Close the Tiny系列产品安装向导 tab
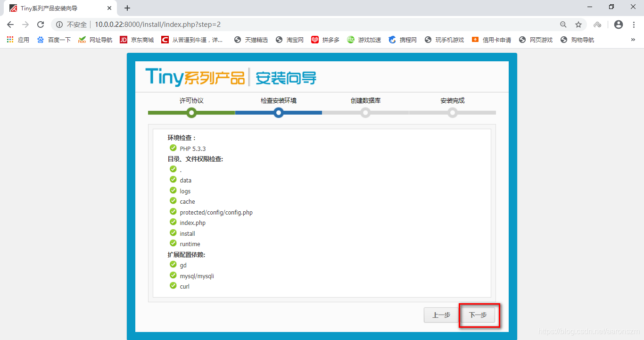Viewport: 644px width, 340px height. 109,8
